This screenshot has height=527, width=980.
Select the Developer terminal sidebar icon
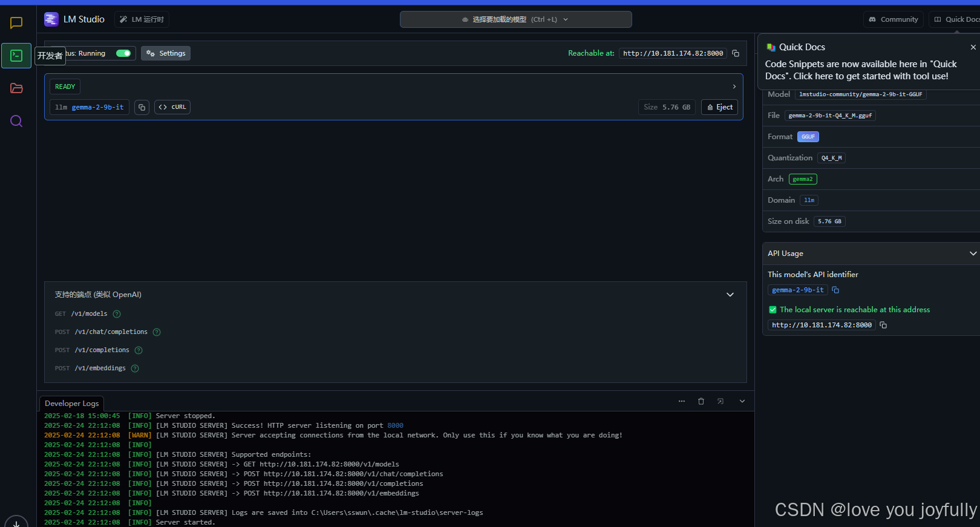pyautogui.click(x=16, y=56)
